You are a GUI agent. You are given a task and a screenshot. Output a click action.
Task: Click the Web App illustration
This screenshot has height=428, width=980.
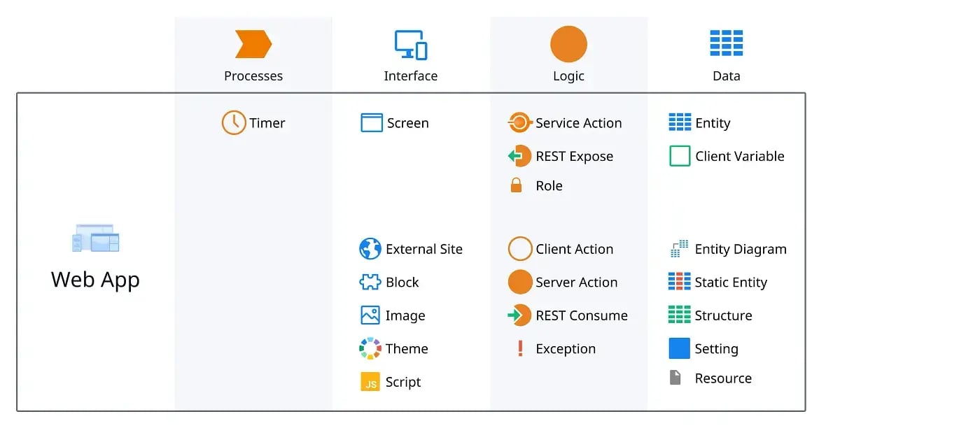coord(96,238)
